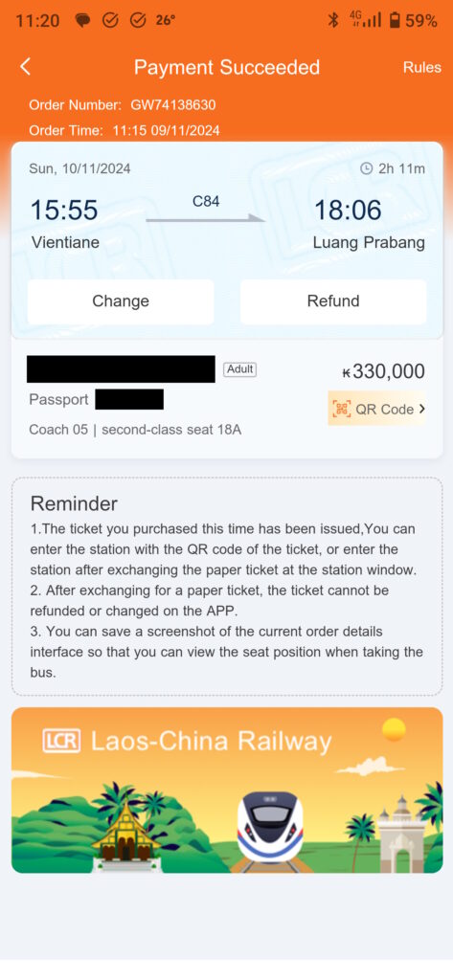
Task: Tap the 4G signal strength icon
Action: point(366,21)
